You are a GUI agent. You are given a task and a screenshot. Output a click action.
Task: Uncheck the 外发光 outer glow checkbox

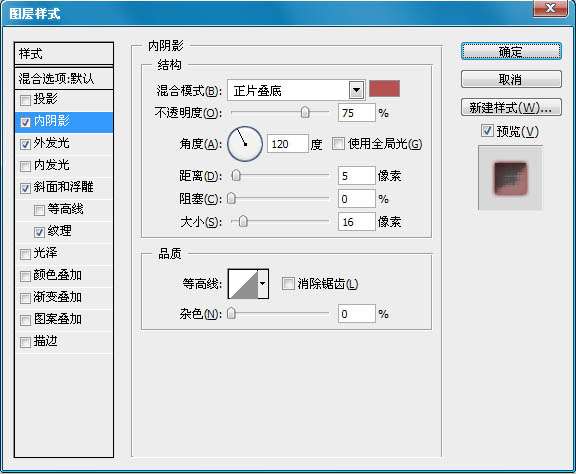[x=25, y=144]
